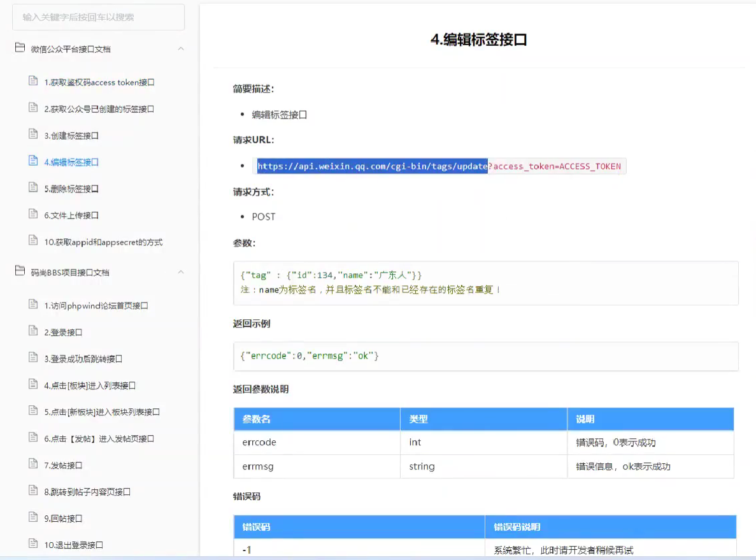Click the folder icon beside 微信公众平台接口文档
This screenshot has height=560, width=756.
[18, 47]
